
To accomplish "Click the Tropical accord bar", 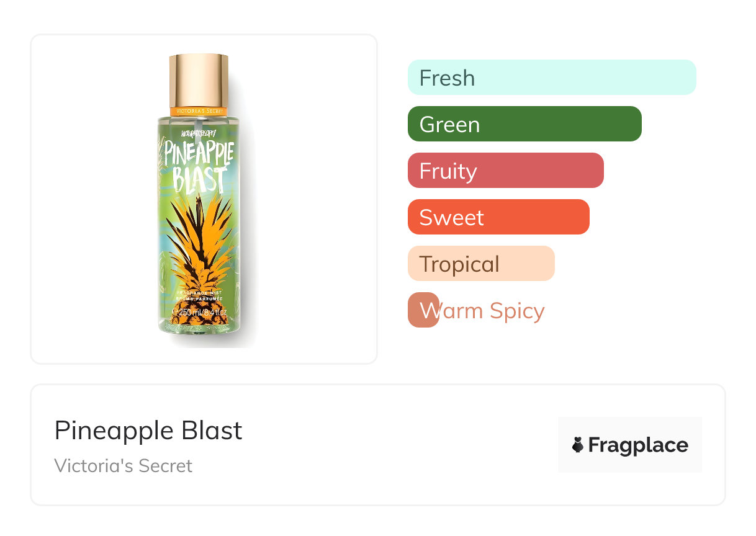I will 481,264.
